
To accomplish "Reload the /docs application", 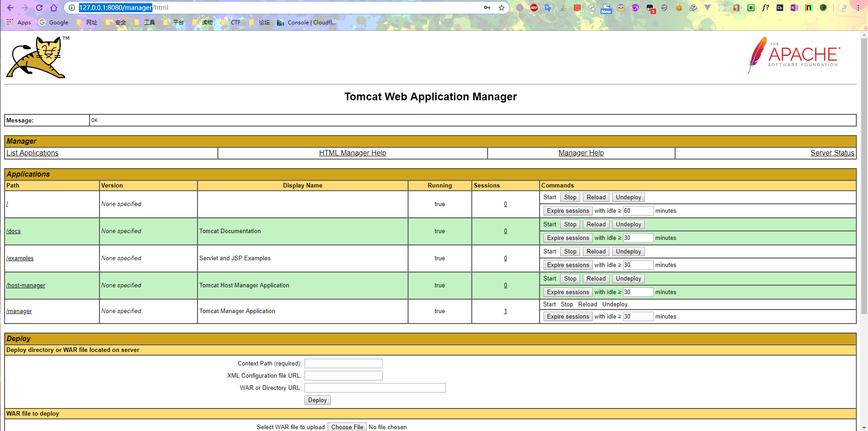I will (x=596, y=224).
